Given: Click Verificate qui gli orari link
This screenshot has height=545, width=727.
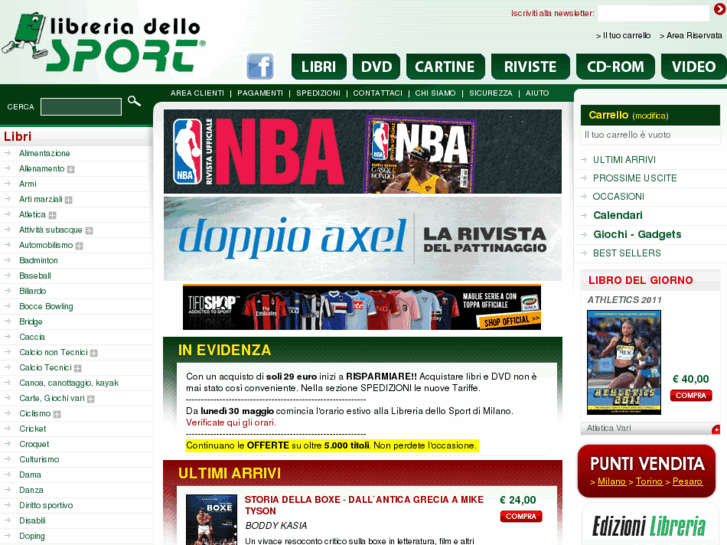Looking at the screenshot, I should [x=231, y=423].
